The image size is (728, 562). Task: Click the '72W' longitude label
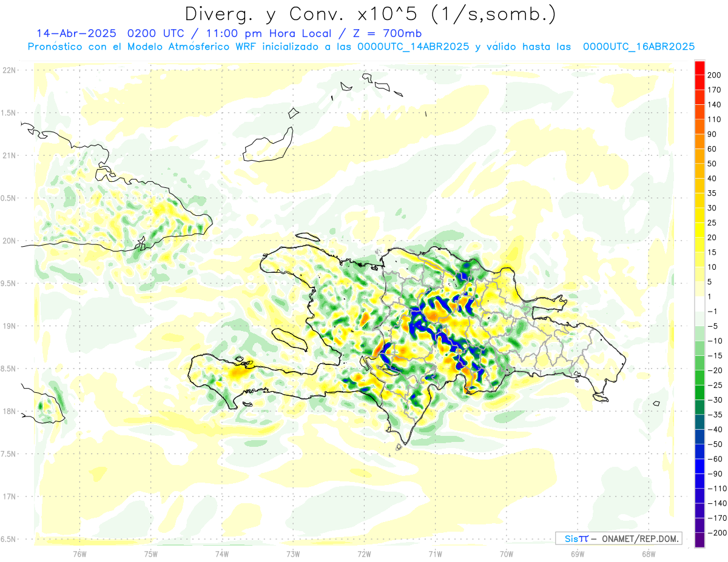364,554
